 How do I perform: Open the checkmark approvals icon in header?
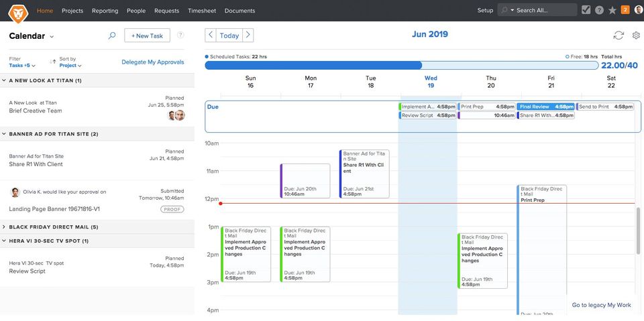586,10
